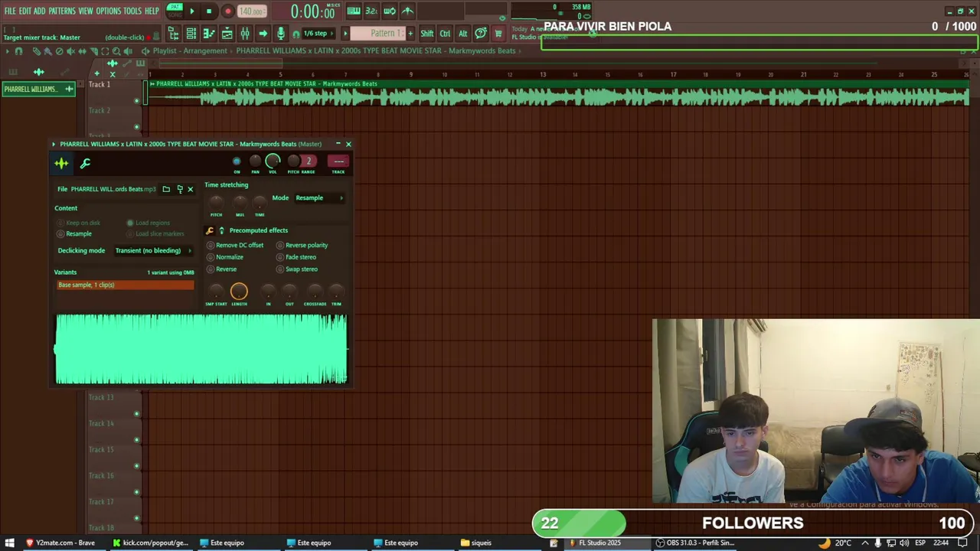Open the EDIT menu
The height and width of the screenshot is (551, 980).
click(x=25, y=11)
